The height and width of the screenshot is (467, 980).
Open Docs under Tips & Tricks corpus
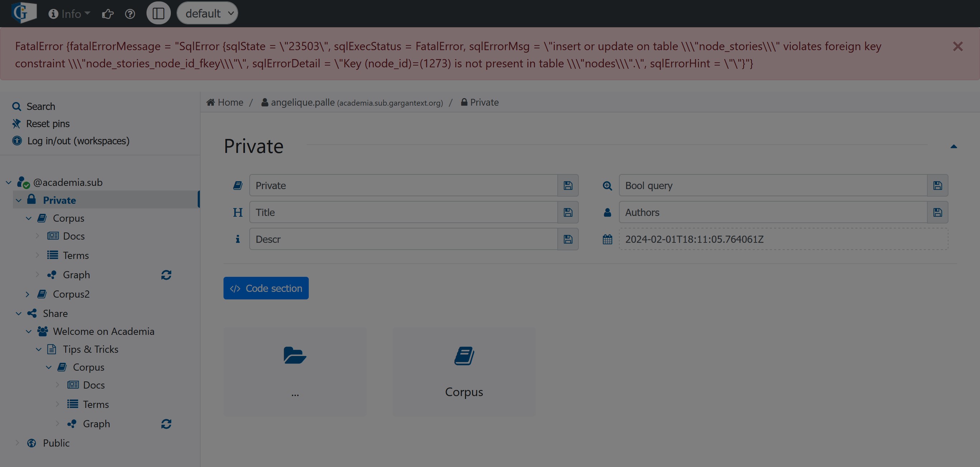pyautogui.click(x=94, y=385)
